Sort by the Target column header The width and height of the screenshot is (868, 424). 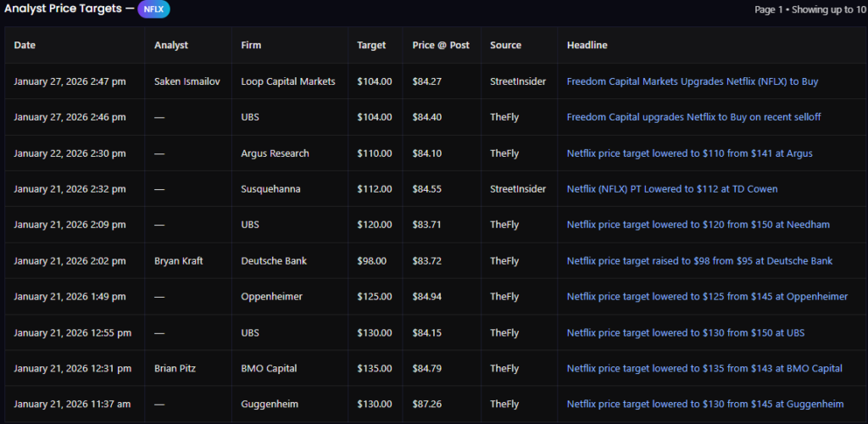point(371,45)
